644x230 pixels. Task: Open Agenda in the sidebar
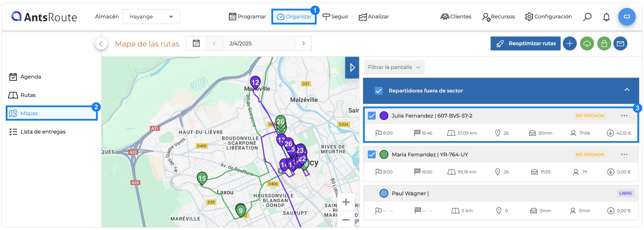point(25,77)
